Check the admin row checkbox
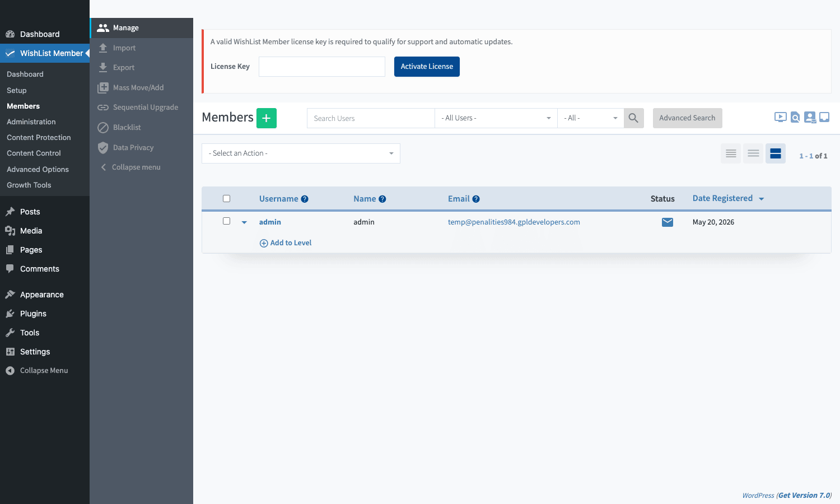 click(227, 221)
